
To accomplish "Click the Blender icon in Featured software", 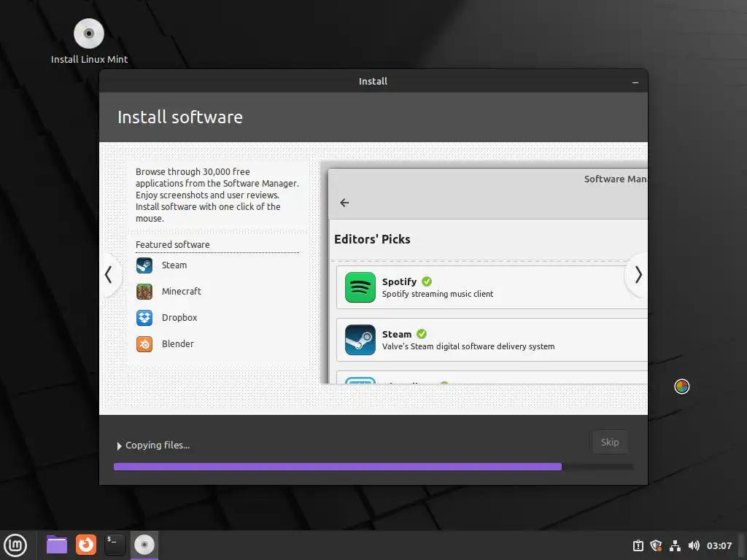I will click(144, 344).
